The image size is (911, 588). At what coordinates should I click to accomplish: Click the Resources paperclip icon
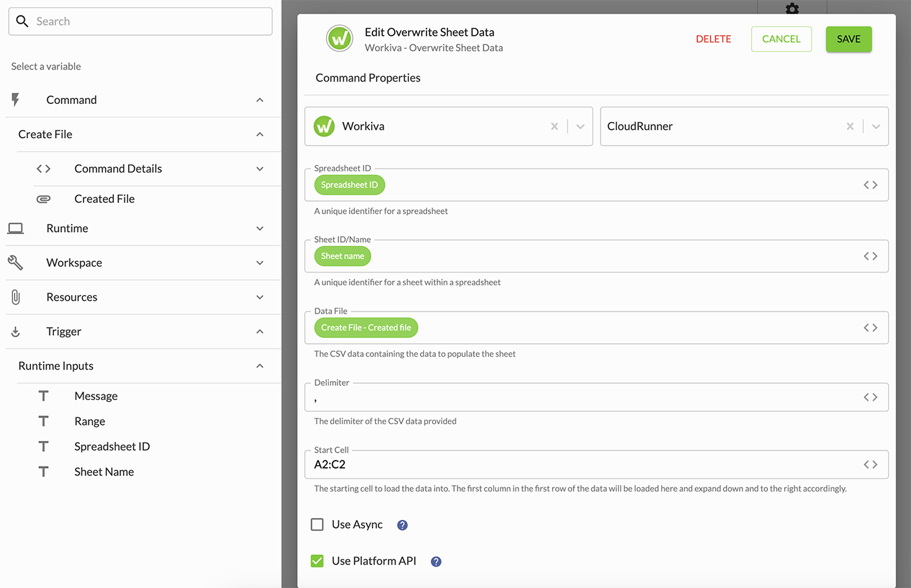coord(16,297)
